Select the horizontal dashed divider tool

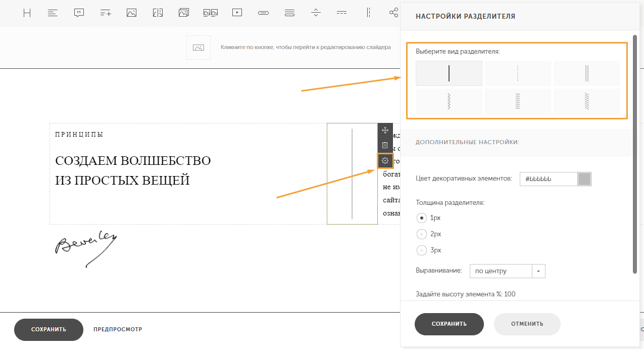342,13
